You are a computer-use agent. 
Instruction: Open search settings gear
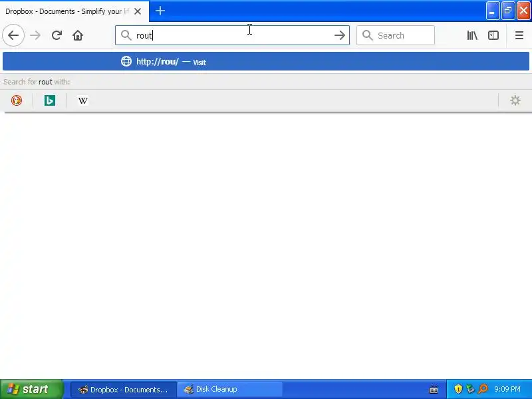point(515,100)
